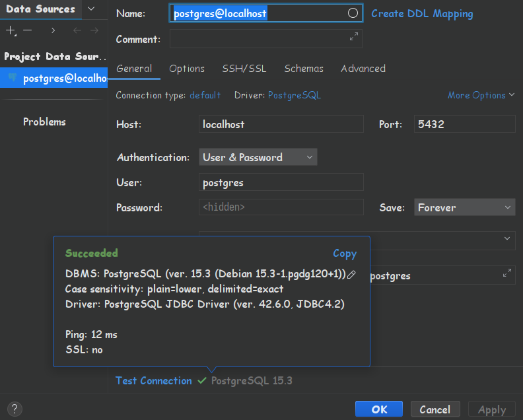Select postgres@localhost in data source list
This screenshot has width=523, height=420.
click(x=53, y=78)
